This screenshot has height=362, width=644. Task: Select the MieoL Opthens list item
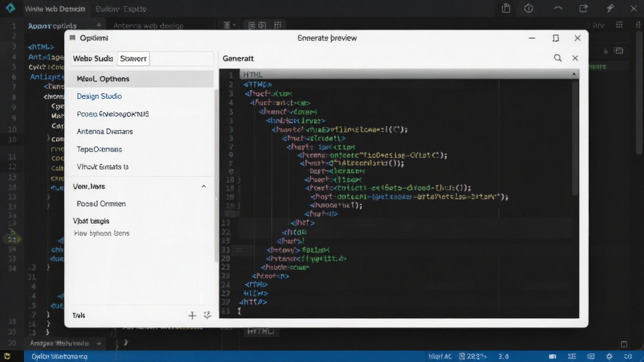(142, 79)
